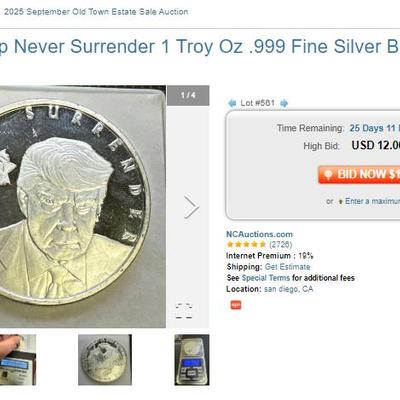Open fullscreen view of the coin image

pyautogui.click(x=184, y=311)
